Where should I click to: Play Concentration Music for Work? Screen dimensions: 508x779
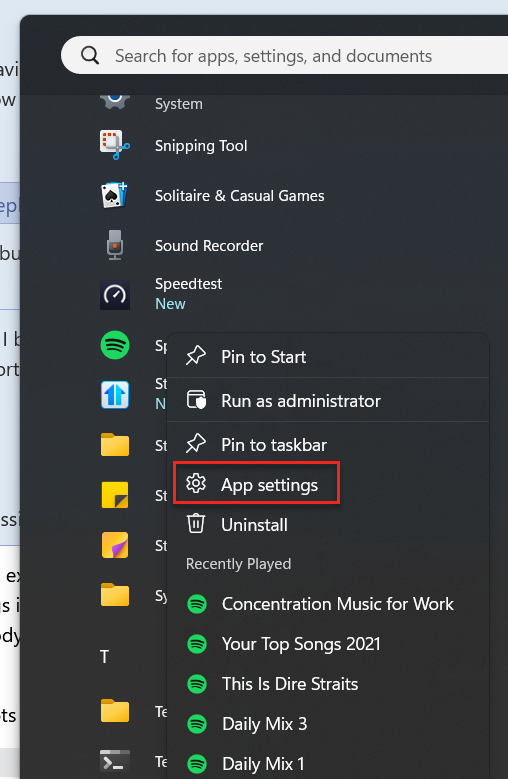pyautogui.click(x=328, y=604)
